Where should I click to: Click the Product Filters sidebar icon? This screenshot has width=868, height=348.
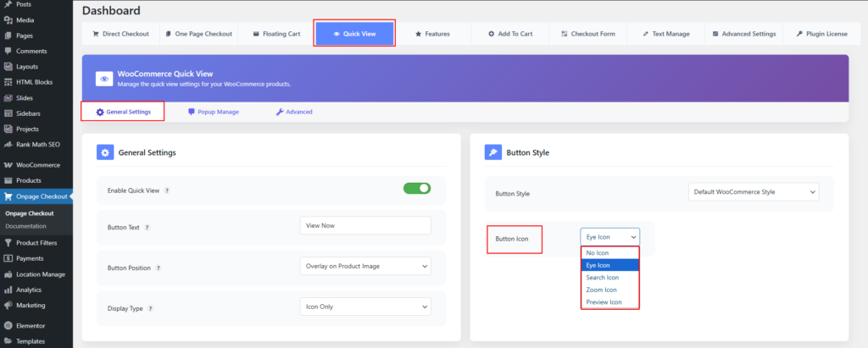click(x=8, y=242)
